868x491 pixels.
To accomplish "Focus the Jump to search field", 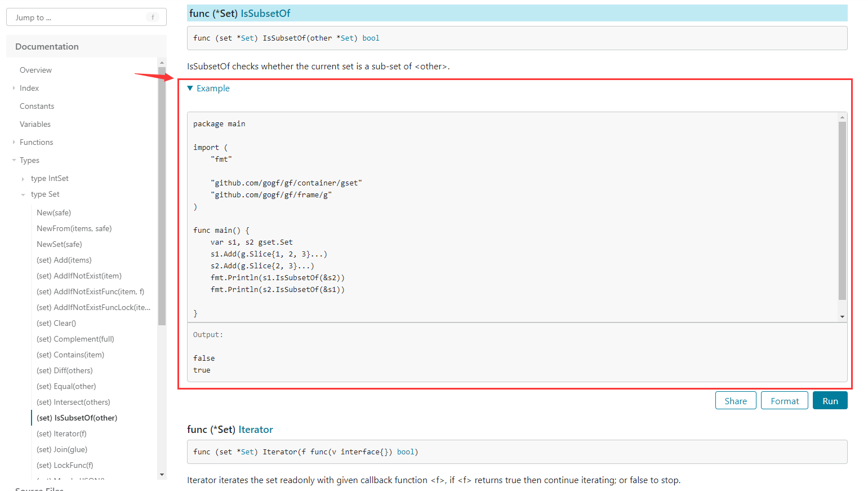I will [79, 17].
